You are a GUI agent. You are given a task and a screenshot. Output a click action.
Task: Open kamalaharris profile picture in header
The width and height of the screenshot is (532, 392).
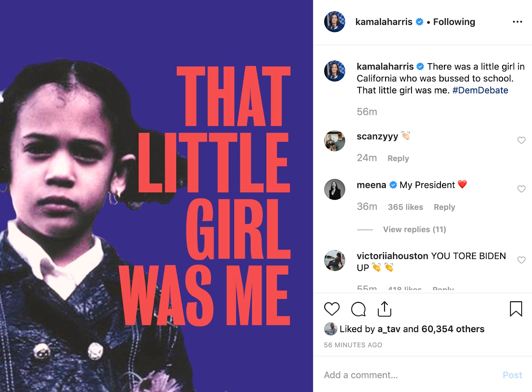coord(334,22)
